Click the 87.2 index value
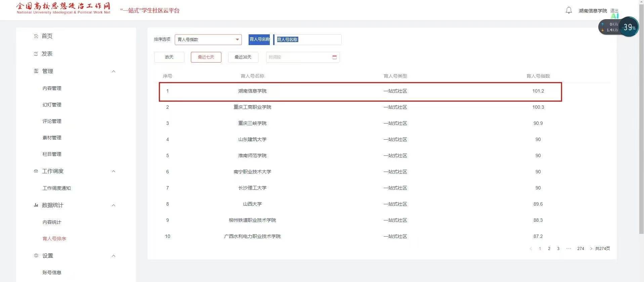The height and width of the screenshot is (282, 644). [538, 236]
